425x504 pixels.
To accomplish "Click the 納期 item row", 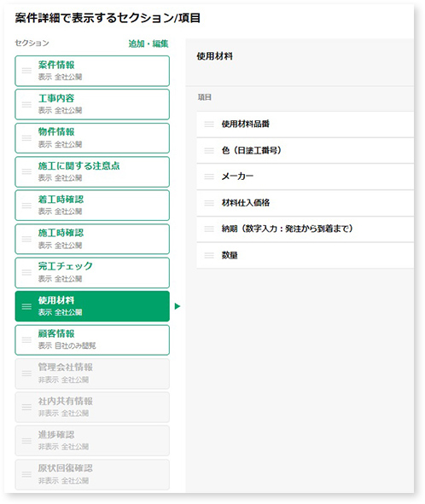I will click(306, 229).
